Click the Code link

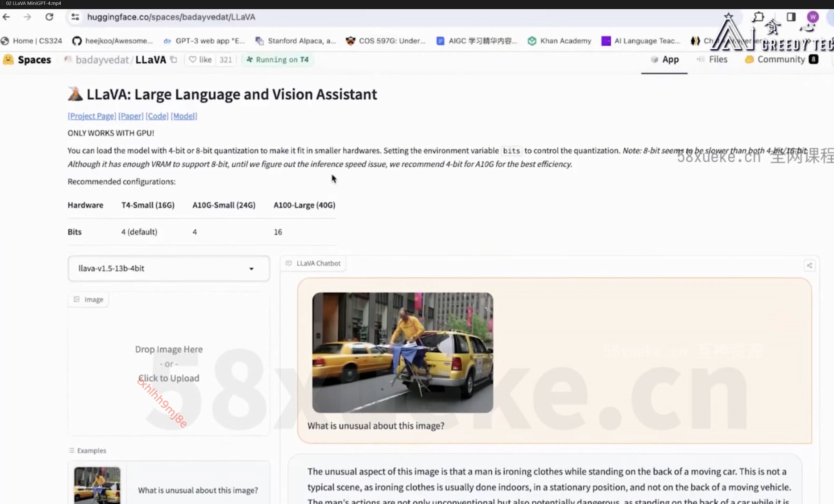(157, 116)
